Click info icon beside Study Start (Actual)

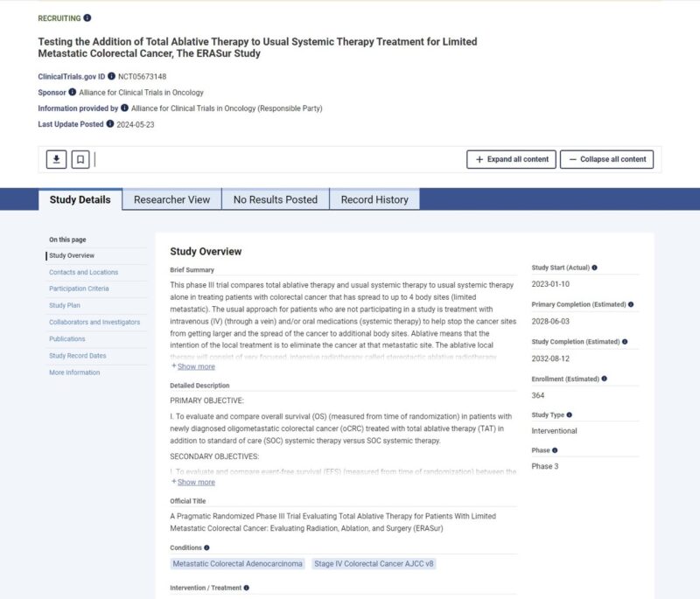[x=595, y=268]
